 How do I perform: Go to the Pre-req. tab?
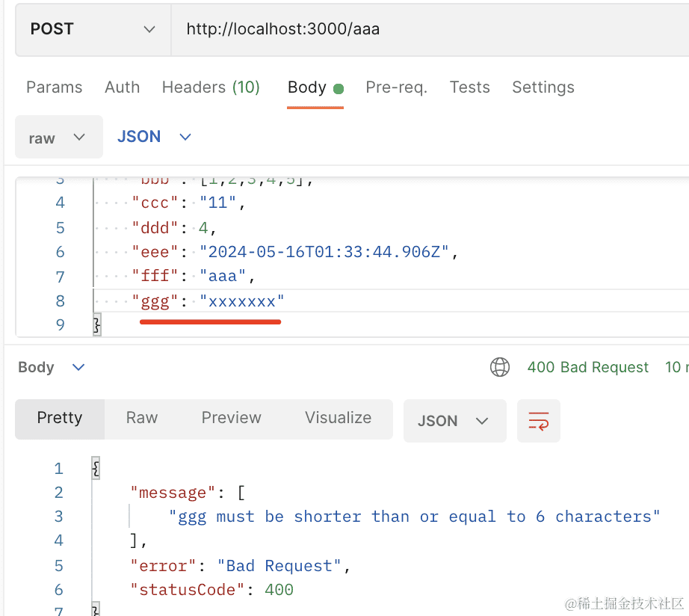click(396, 87)
